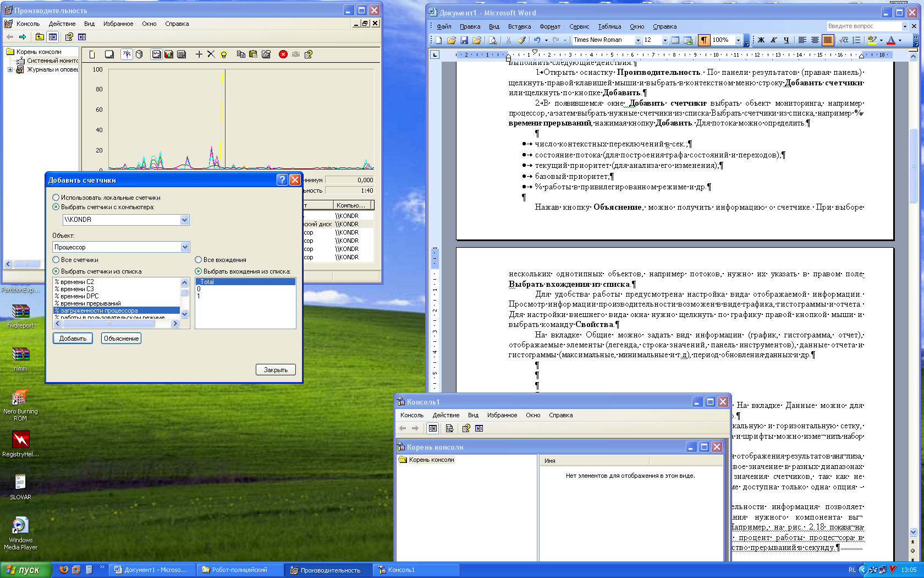The image size is (924, 578).
Task: Click yellow highlight swatch in Word
Action: click(872, 40)
